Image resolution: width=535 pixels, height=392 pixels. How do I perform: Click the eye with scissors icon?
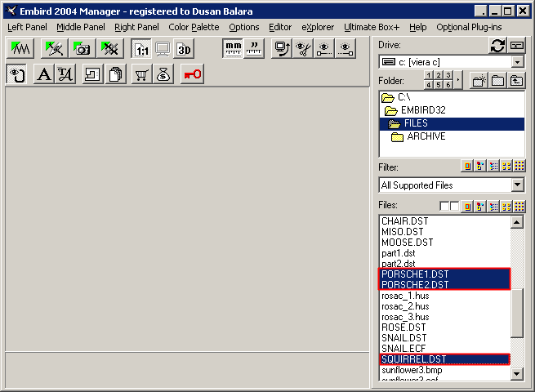303,49
